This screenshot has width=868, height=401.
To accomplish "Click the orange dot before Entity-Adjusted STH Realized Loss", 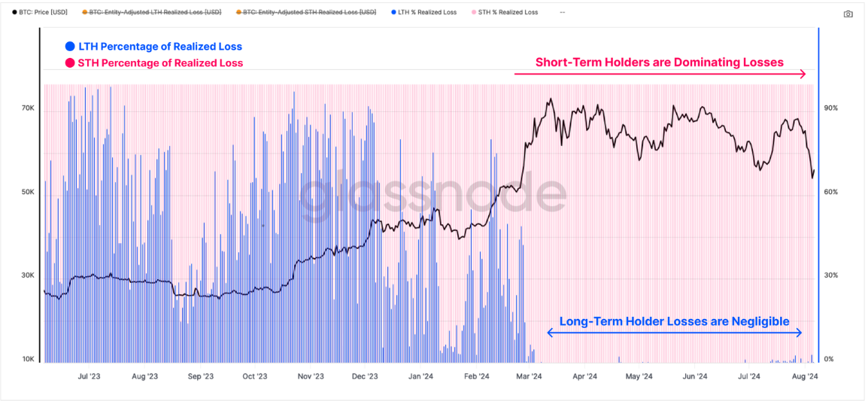I will click(x=238, y=13).
